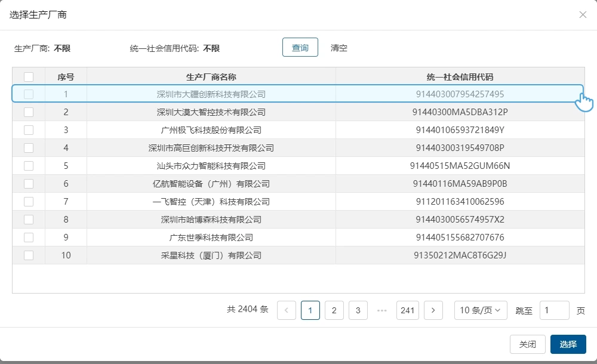Screen dimensions: 597x364
Task: Select company name 一飞智控（天津）科技有限公司
Action: [211, 202]
